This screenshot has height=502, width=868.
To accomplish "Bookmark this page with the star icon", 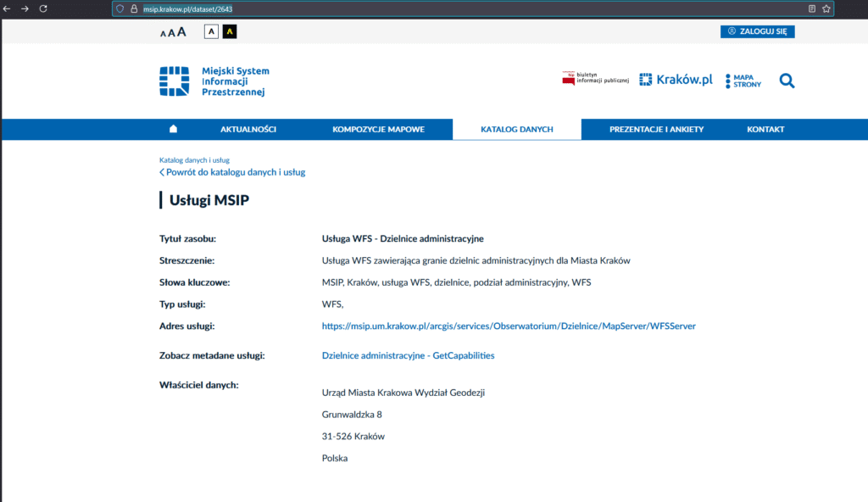I will 826,8.
